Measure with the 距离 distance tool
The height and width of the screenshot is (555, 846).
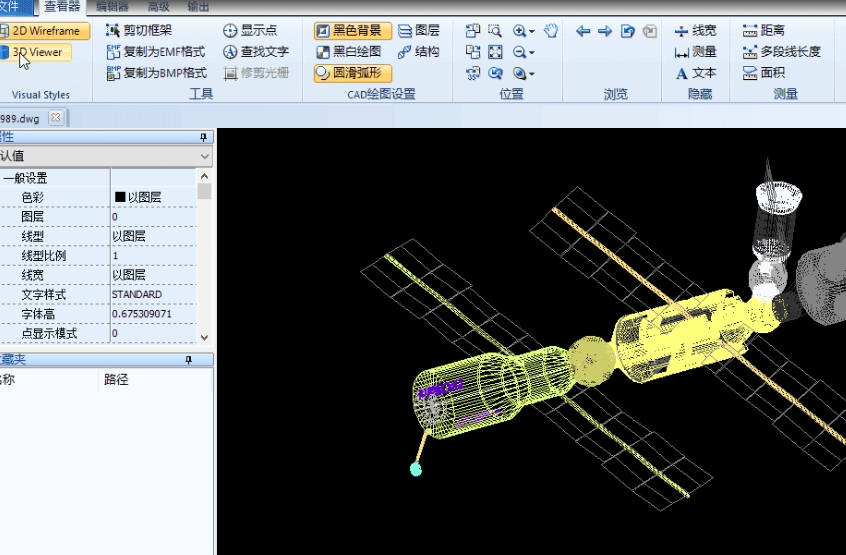pos(763,31)
